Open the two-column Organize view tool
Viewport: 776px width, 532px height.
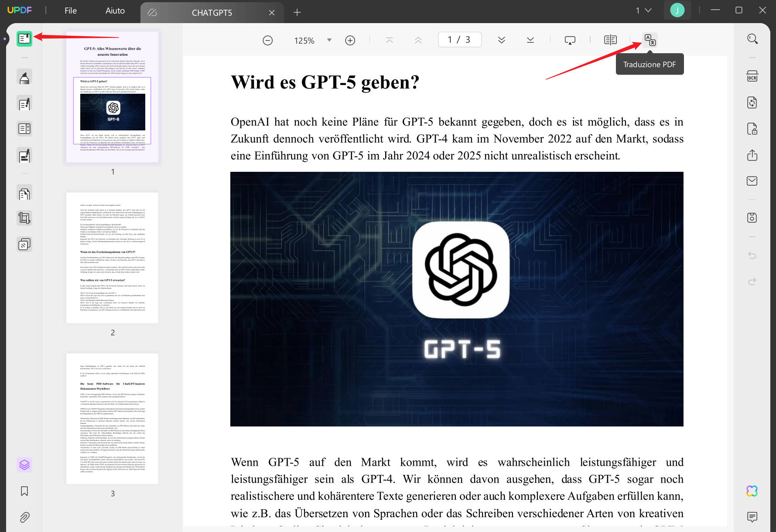pyautogui.click(x=24, y=129)
